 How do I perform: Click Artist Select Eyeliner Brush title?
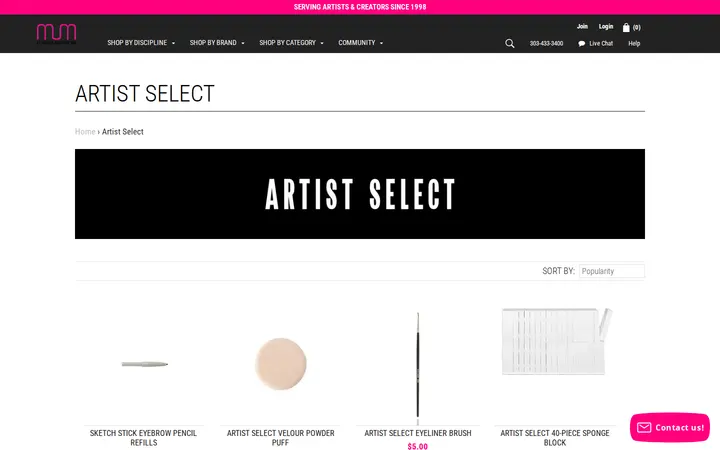click(x=418, y=433)
